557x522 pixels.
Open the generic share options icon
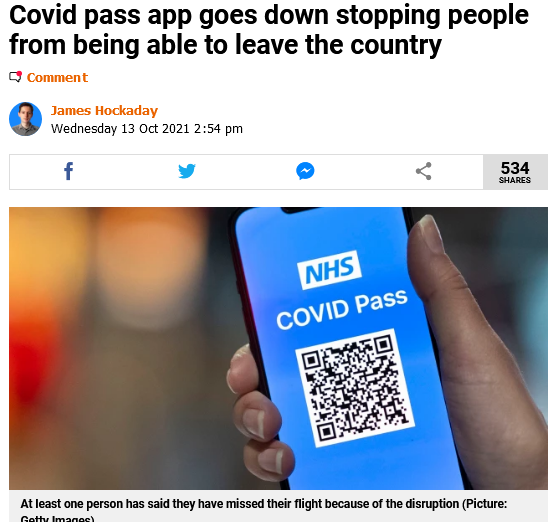[423, 171]
